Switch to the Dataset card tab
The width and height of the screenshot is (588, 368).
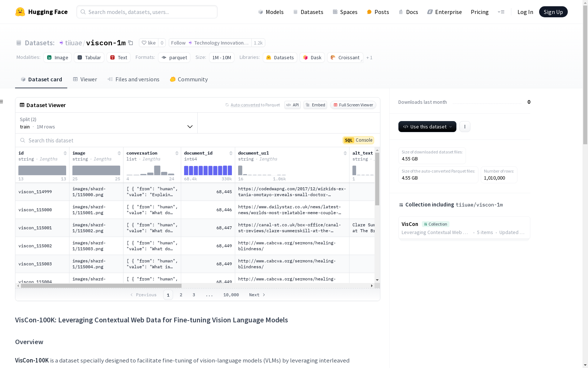41,79
